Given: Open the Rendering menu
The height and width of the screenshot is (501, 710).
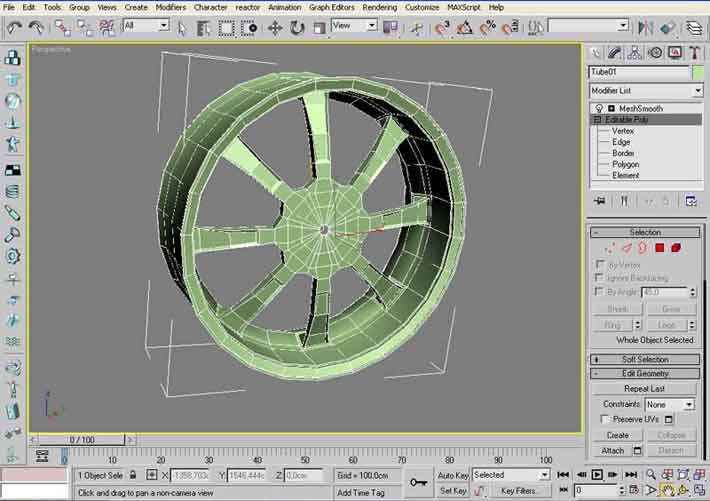Looking at the screenshot, I should tap(379, 7).
